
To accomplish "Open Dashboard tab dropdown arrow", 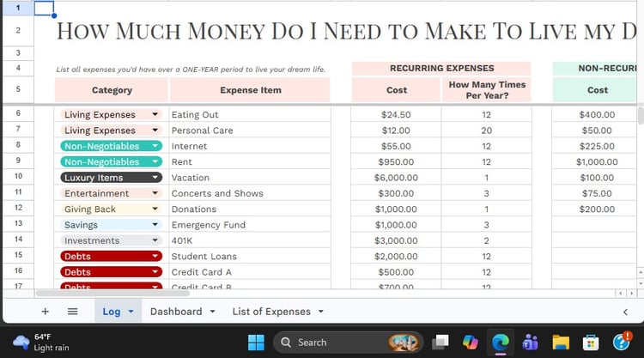I will [212, 312].
